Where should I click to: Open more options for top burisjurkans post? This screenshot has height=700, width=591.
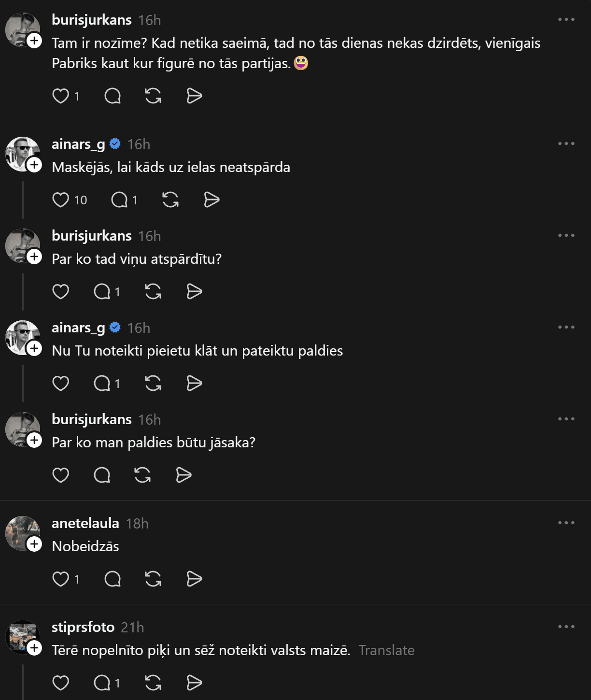566,20
